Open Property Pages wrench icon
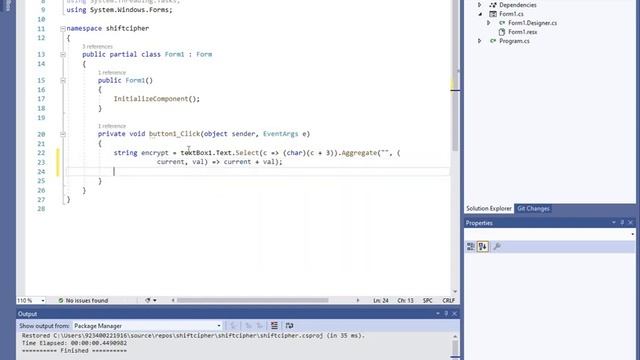640x360 pixels. 497,247
